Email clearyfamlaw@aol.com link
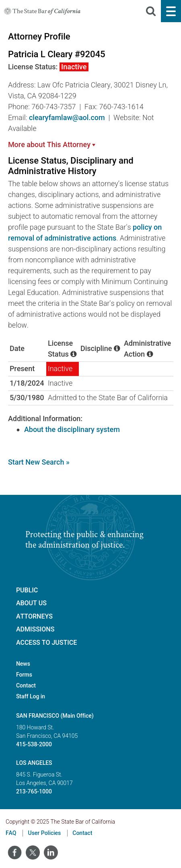Viewport: 181px width, 868px height. [x=67, y=118]
